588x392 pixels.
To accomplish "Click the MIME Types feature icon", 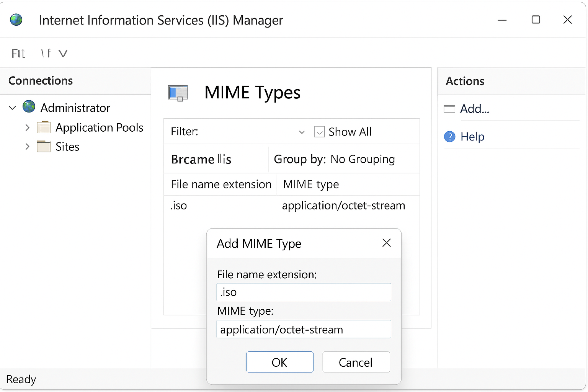I will click(178, 93).
